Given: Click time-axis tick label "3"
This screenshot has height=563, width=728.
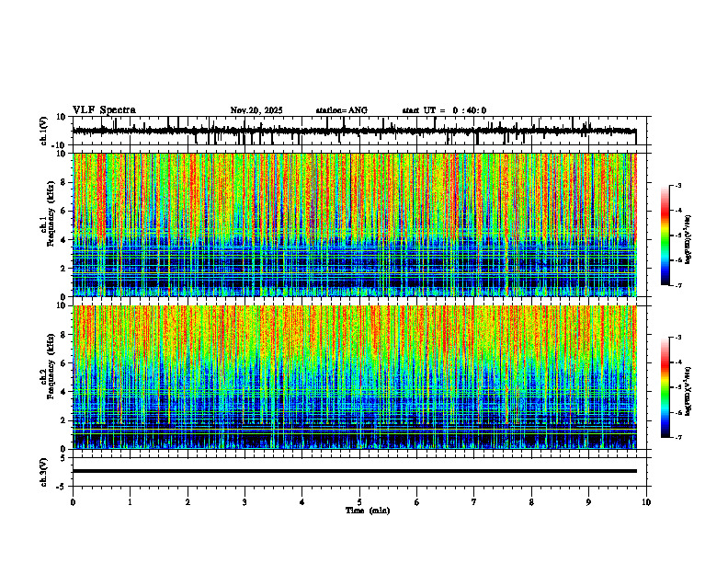Looking at the screenshot, I should pos(245,502).
